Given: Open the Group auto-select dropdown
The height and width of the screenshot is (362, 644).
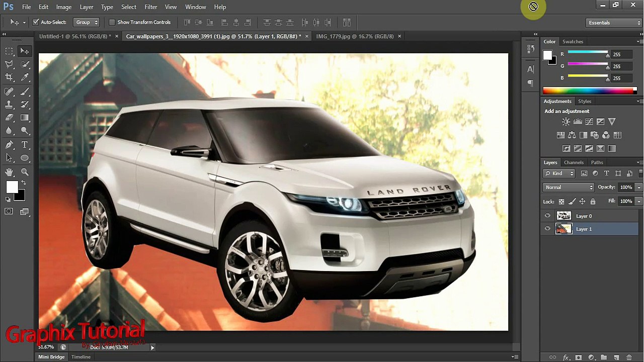Looking at the screenshot, I should tap(87, 22).
